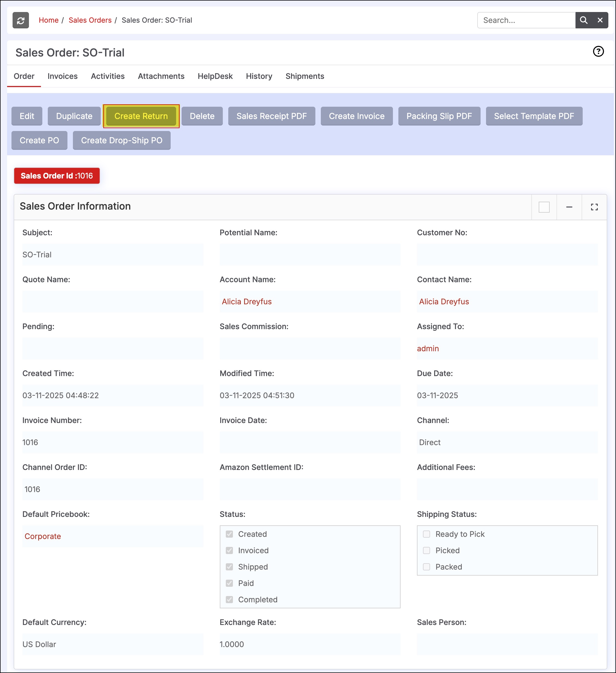Image resolution: width=616 pixels, height=673 pixels.
Task: Check the Ready to Pick checkbox
Action: 427,534
